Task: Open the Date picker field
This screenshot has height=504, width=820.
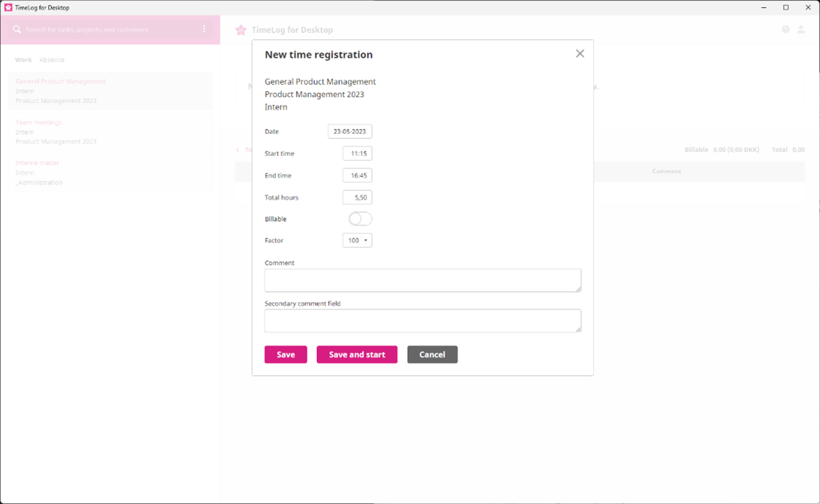Action: click(x=349, y=132)
